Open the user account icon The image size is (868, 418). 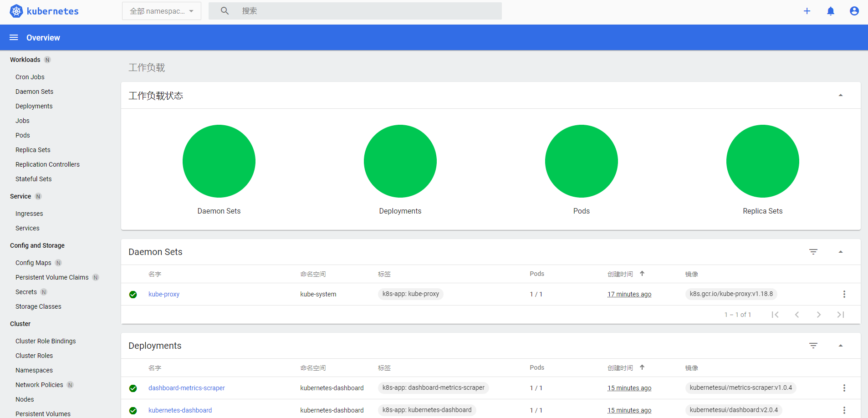click(x=854, y=11)
